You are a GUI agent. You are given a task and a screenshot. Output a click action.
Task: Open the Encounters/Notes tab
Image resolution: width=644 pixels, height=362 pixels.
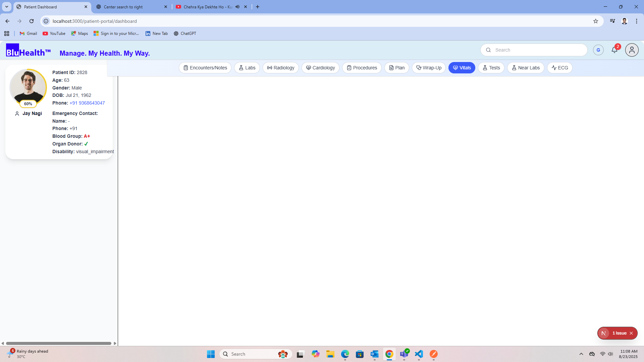(x=205, y=68)
